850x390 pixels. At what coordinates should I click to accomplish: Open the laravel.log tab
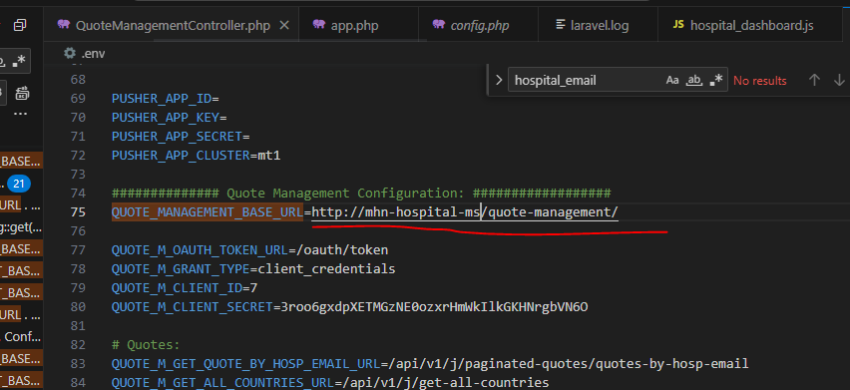tap(600, 25)
